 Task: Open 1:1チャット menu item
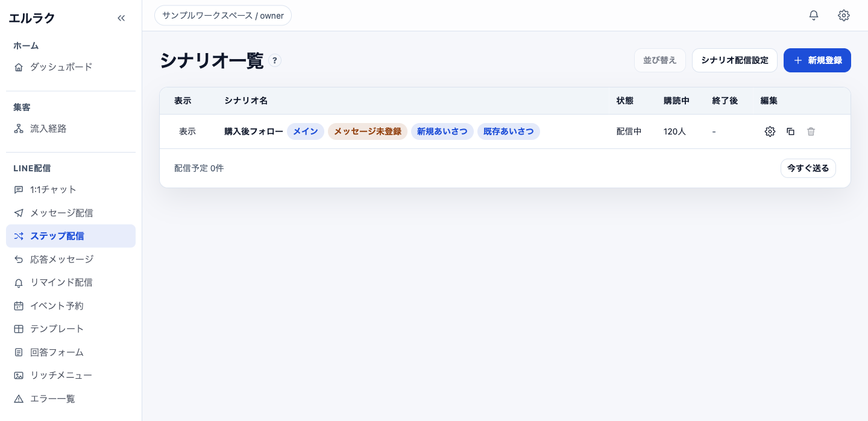click(71, 189)
